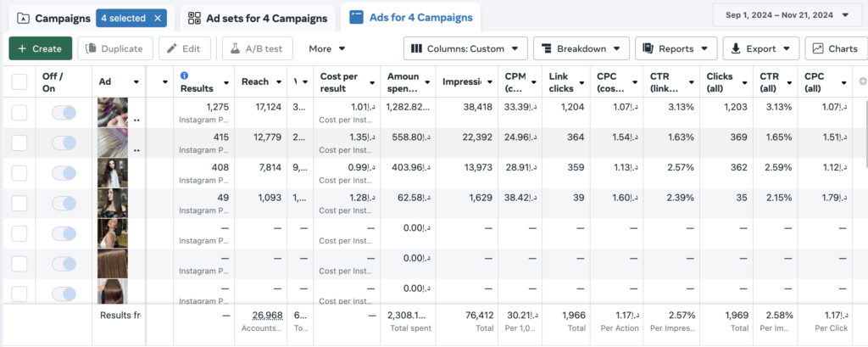Open the date range picker

click(x=787, y=15)
